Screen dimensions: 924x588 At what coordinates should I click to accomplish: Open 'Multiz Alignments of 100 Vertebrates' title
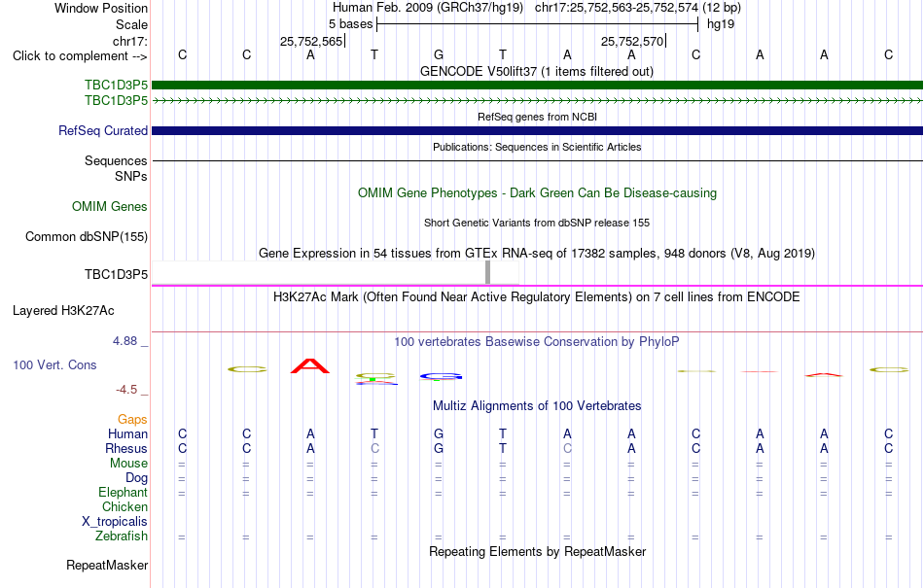click(537, 406)
